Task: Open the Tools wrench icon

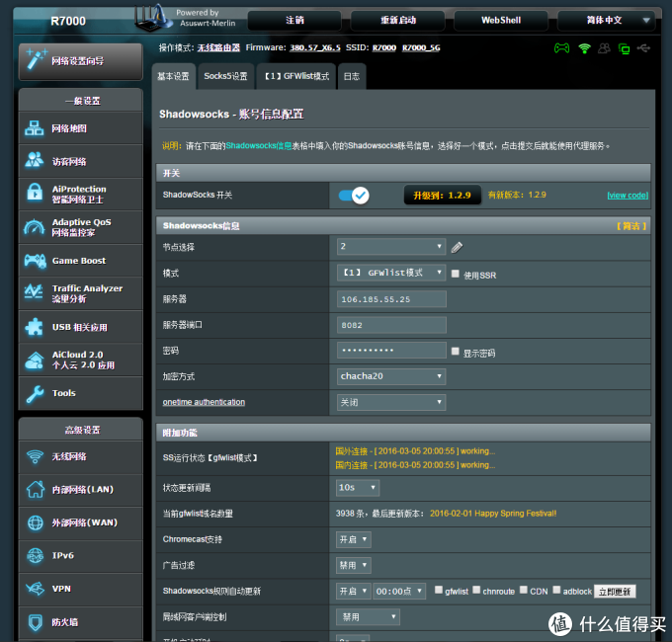Action: pyautogui.click(x=35, y=393)
